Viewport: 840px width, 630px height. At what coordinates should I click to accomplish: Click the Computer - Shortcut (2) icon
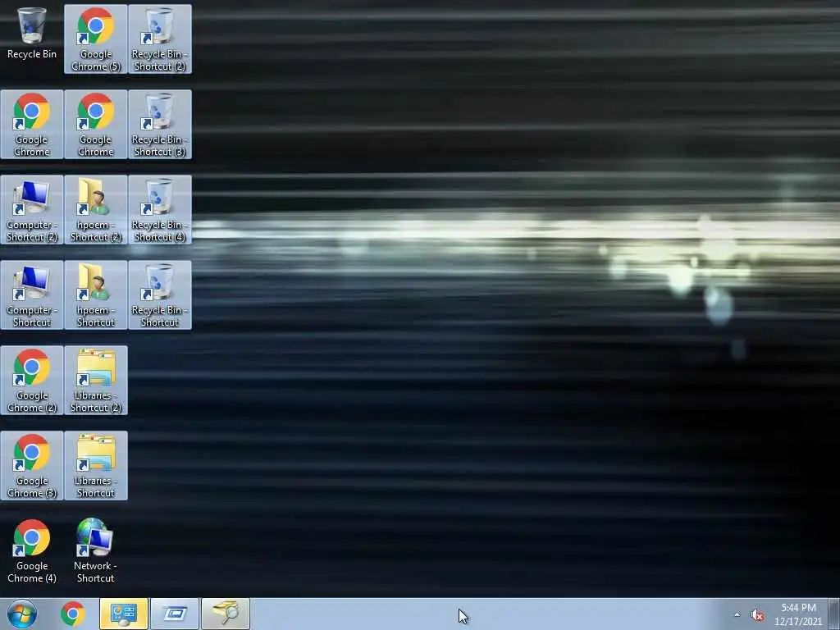(32, 209)
